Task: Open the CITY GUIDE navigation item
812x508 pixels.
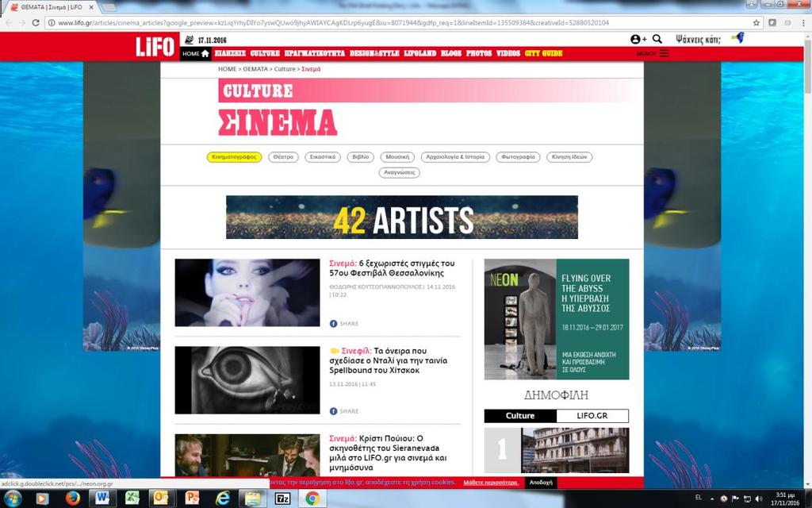Action: [543, 53]
